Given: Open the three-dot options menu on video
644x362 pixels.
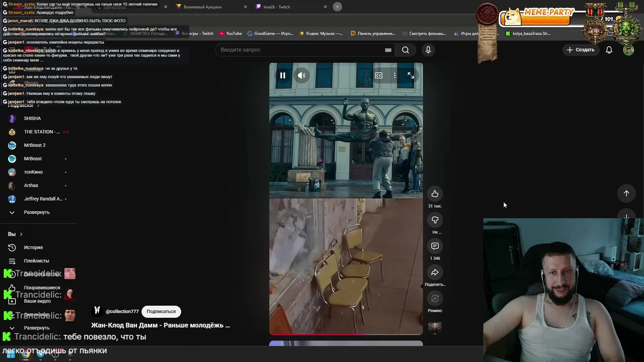Looking at the screenshot, I should (x=394, y=75).
